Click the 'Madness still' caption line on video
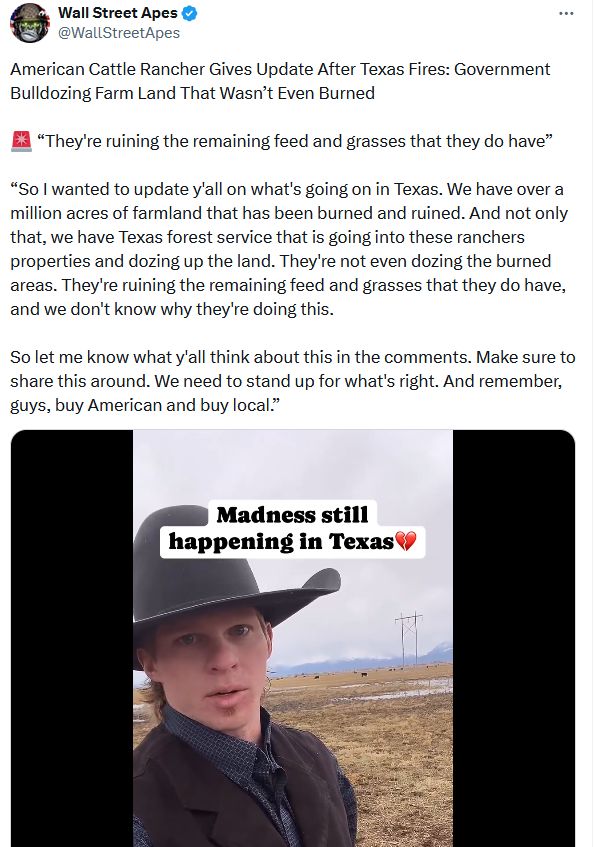This screenshot has height=847, width=595. (x=292, y=515)
